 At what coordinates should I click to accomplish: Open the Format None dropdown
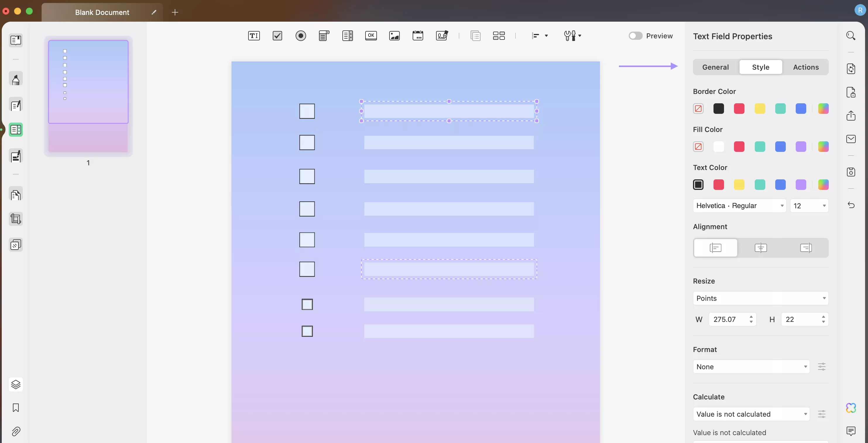tap(751, 367)
